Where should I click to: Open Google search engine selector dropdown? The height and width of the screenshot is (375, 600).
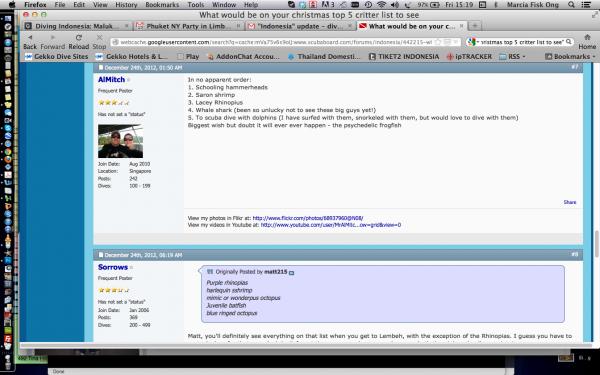(474, 42)
